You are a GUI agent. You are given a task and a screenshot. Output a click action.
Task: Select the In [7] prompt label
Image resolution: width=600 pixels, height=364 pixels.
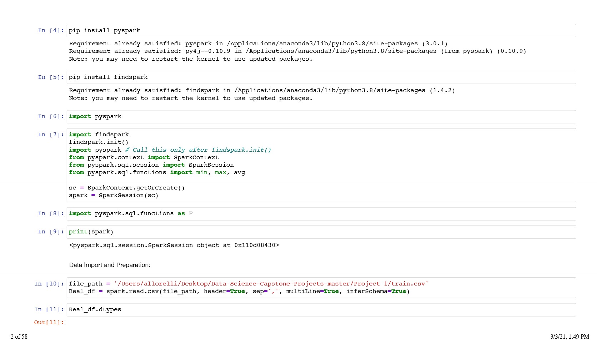coord(51,135)
